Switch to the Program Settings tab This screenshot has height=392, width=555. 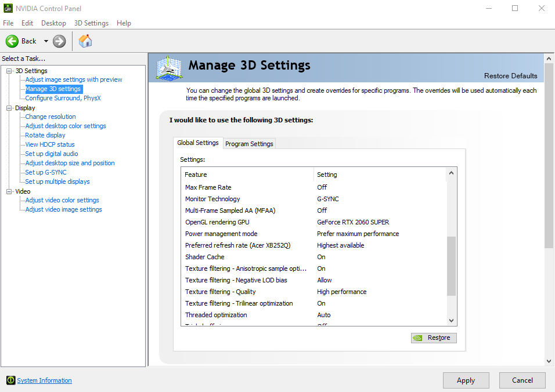(x=249, y=143)
